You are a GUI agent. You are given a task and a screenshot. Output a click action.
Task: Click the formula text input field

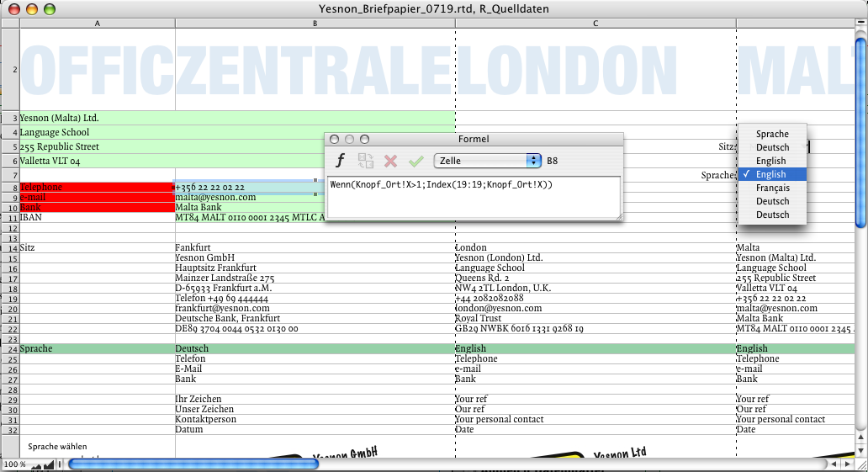click(474, 197)
